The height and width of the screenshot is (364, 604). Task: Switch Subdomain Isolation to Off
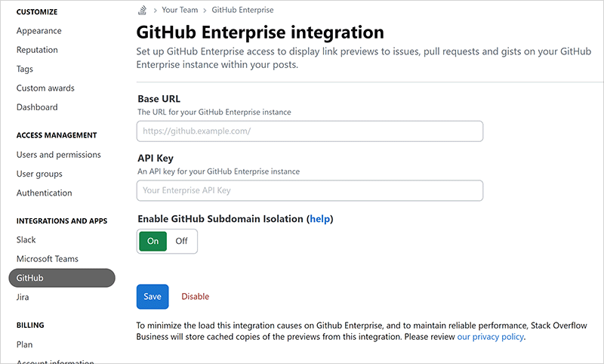tap(182, 241)
